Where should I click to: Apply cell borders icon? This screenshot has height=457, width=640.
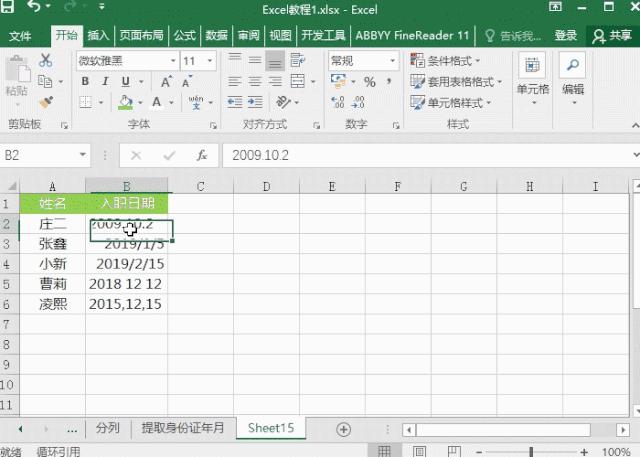click(x=85, y=102)
